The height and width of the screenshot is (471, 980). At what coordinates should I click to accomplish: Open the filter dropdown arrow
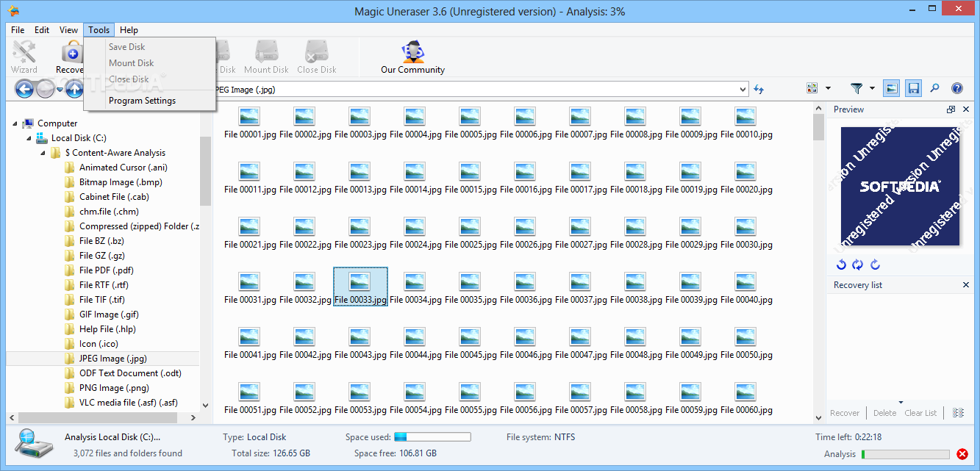pyautogui.click(x=872, y=88)
